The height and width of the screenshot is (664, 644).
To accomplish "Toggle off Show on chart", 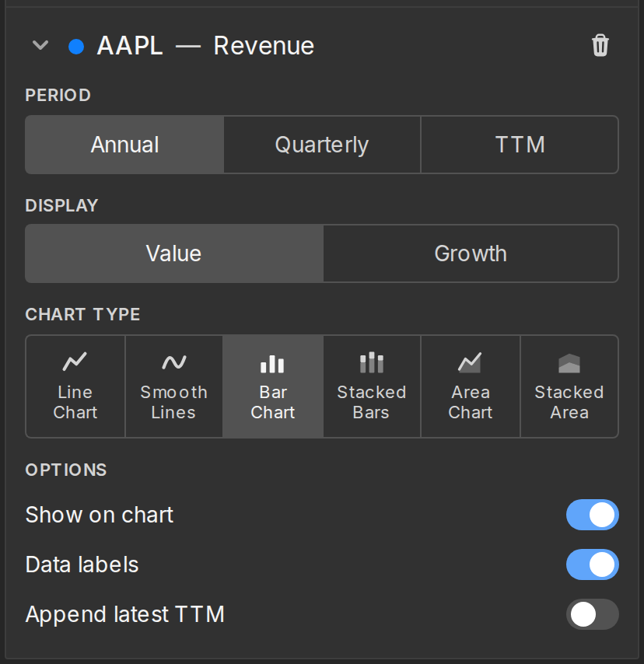I will pos(593,515).
